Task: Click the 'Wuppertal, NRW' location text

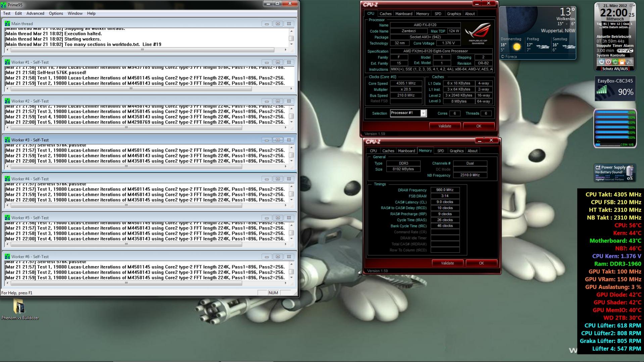Action: click(x=558, y=31)
